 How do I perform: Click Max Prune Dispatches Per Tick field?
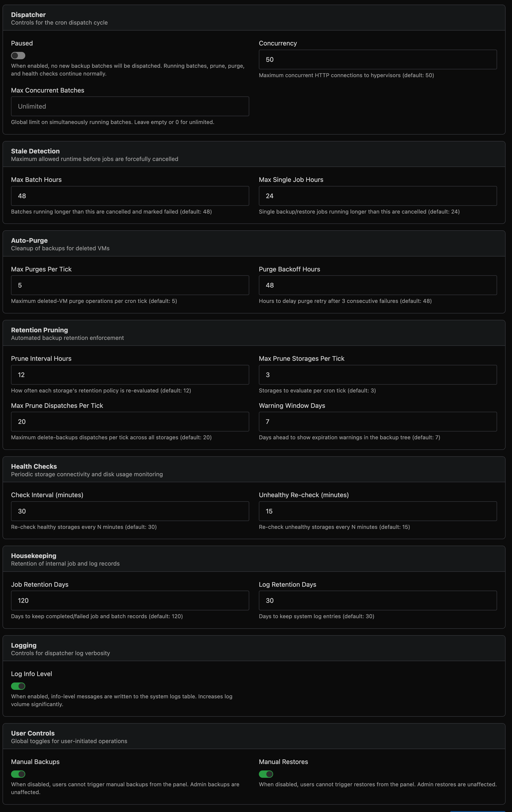pyautogui.click(x=130, y=422)
